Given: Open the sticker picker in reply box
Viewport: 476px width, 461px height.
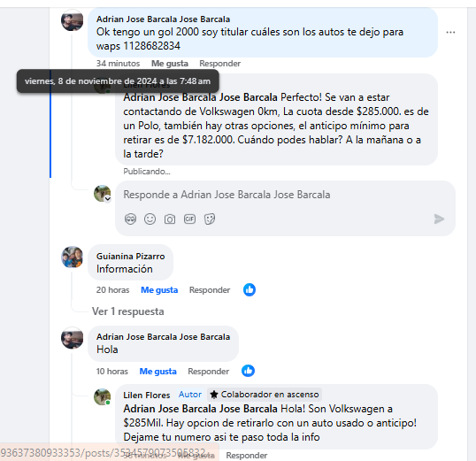Looking at the screenshot, I should tap(210, 219).
